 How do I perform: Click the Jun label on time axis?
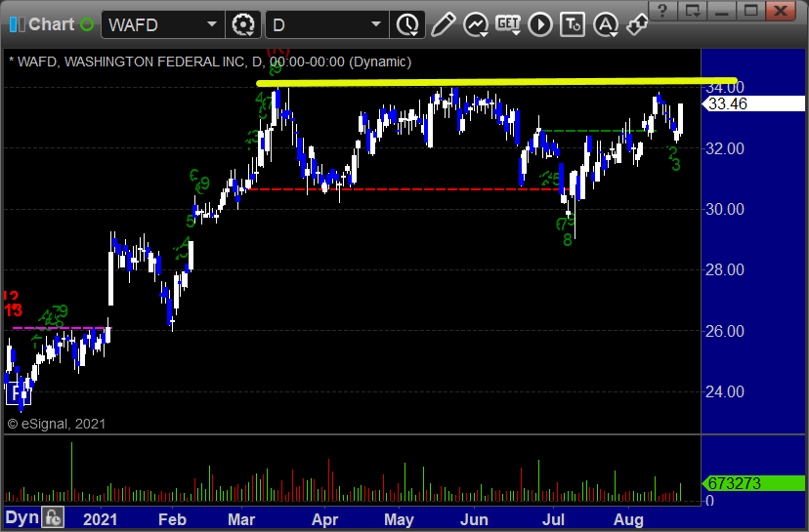[474, 519]
